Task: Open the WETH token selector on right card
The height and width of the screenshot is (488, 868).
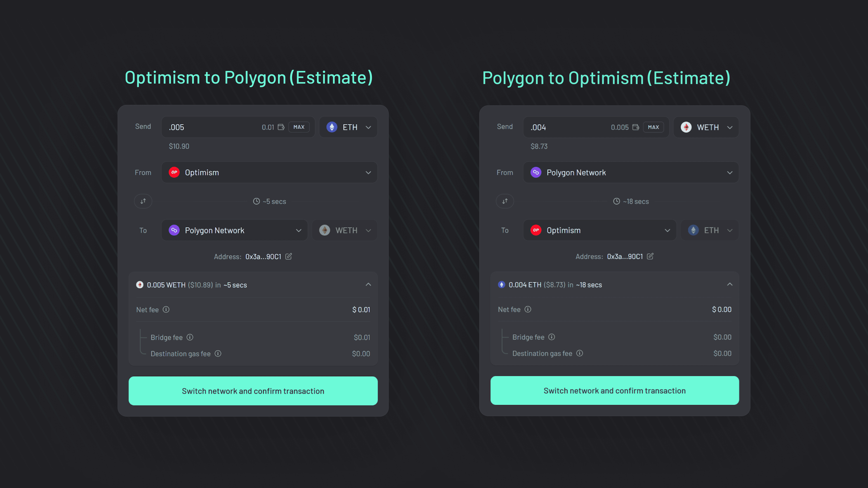Action: (706, 127)
